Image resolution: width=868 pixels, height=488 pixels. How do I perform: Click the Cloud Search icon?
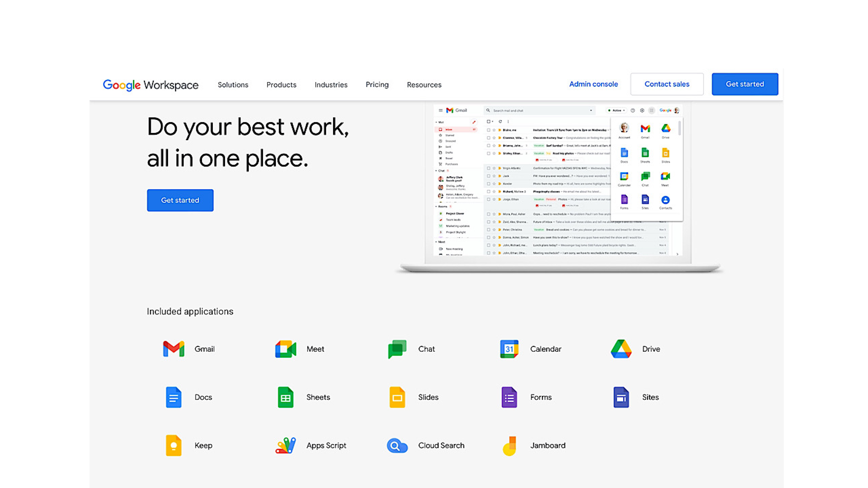pos(397,446)
